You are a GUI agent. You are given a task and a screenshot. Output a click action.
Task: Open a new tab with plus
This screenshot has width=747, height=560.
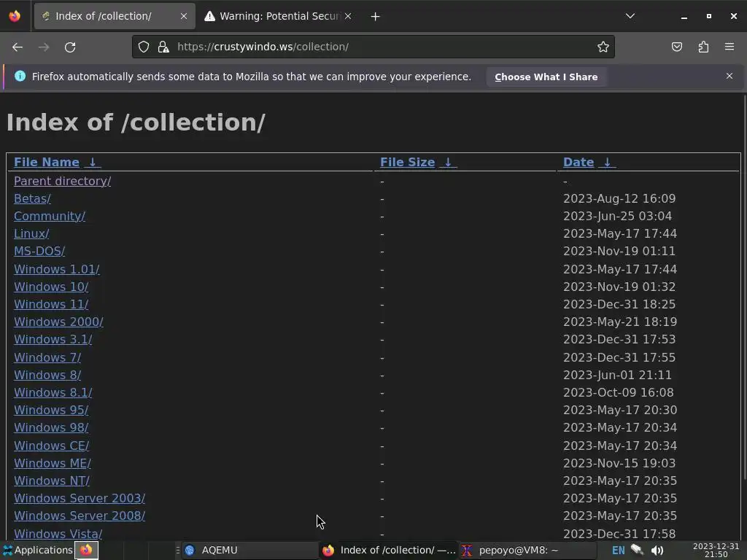pyautogui.click(x=376, y=17)
